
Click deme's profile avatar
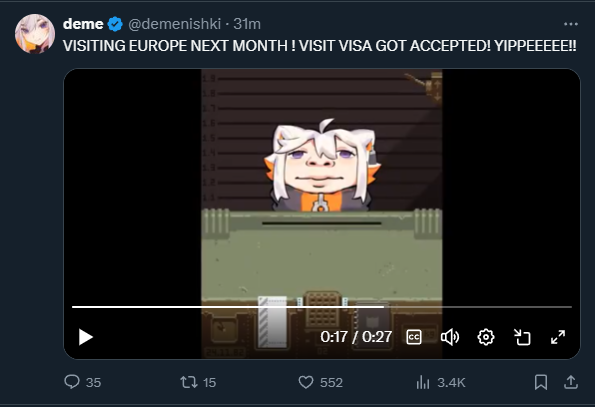tap(35, 34)
